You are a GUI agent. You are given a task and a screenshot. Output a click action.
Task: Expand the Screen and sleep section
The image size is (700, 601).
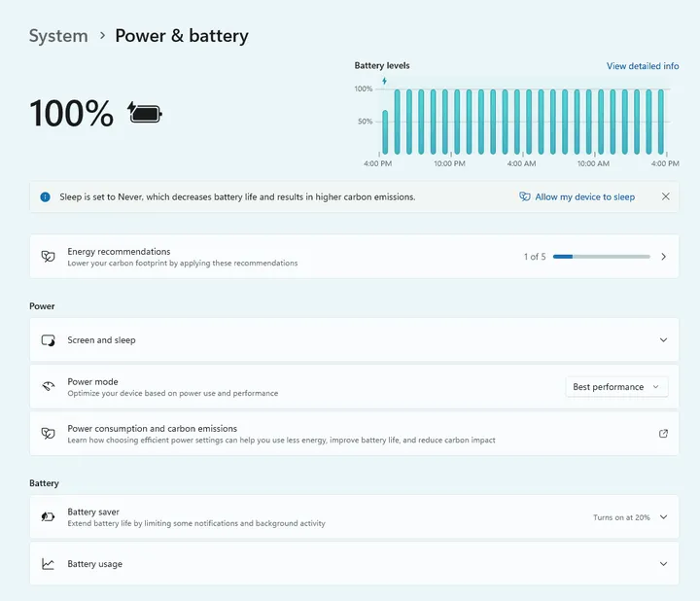(664, 340)
